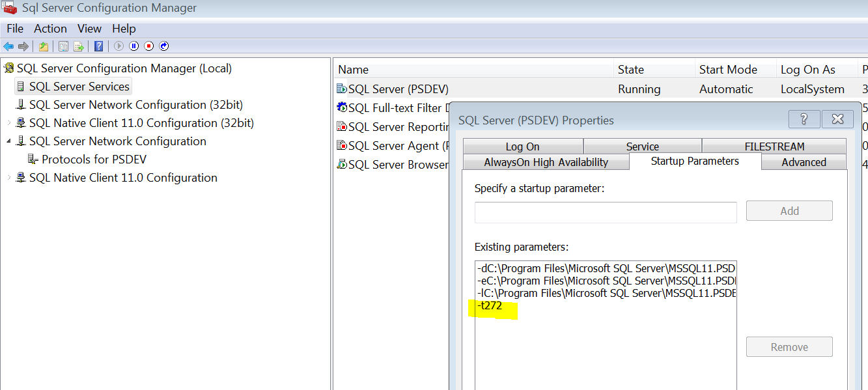Click the SQL Server Services tree icon

21,87
